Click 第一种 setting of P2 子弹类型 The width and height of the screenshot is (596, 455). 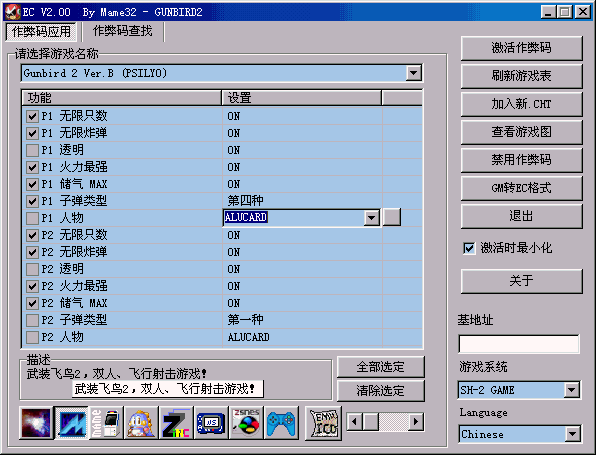click(x=245, y=320)
